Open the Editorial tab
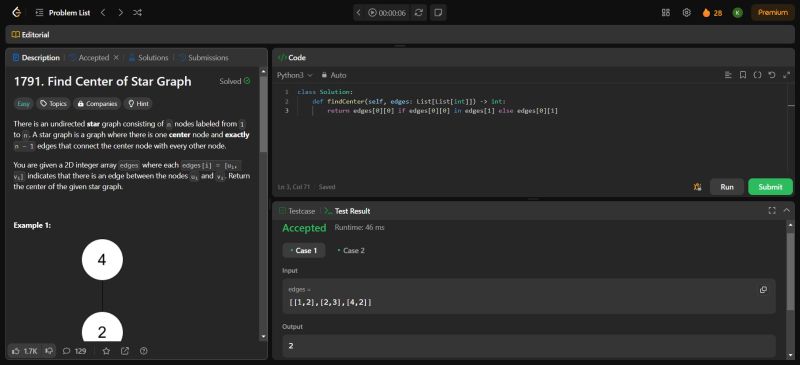The image size is (800, 365). coord(31,35)
